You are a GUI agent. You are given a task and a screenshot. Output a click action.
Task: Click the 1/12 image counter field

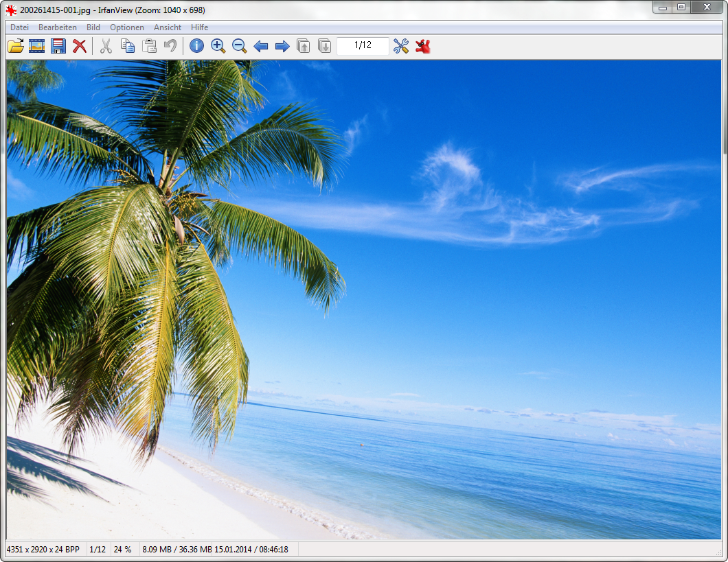[x=363, y=45]
